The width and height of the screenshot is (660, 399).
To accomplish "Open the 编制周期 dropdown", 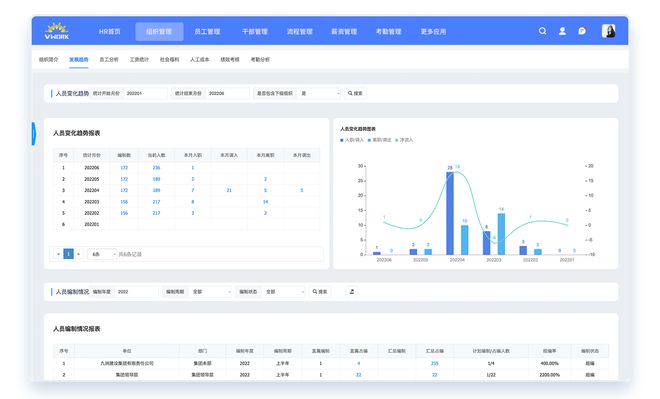I will click(211, 292).
